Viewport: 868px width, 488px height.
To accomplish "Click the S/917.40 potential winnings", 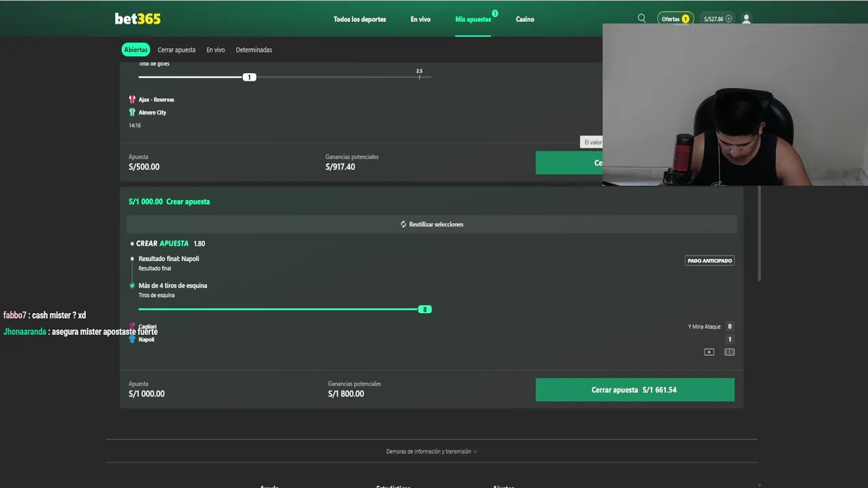I will (340, 167).
